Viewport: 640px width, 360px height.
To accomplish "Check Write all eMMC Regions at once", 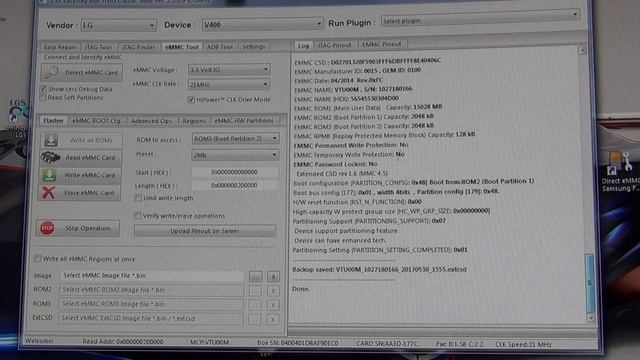I will [38, 259].
